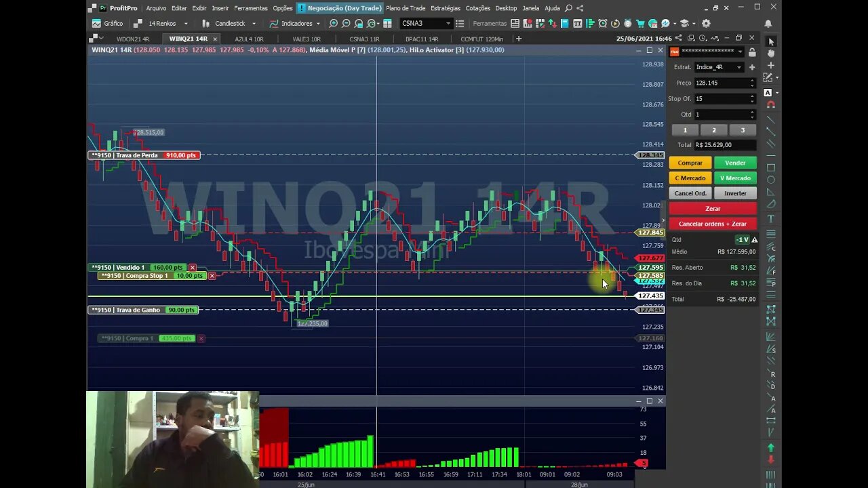Open the shopping cart store icon
Screen dimensions: 868x488
coord(640,23)
